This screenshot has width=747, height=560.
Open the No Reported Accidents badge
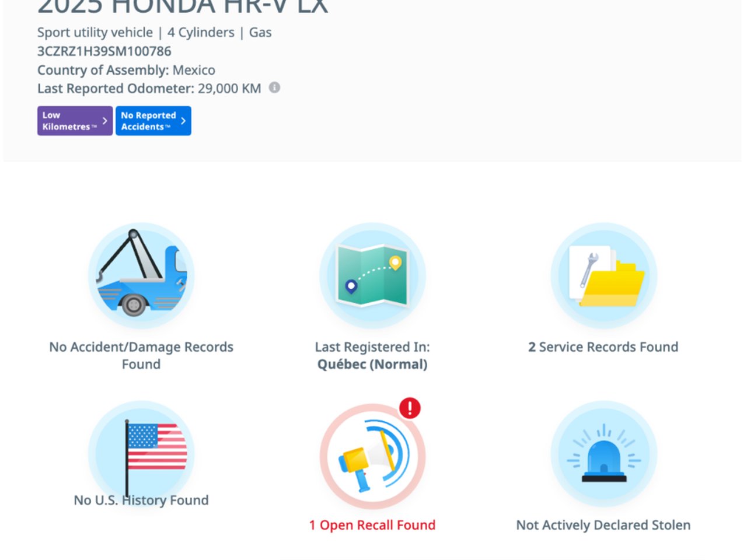pyautogui.click(x=153, y=121)
